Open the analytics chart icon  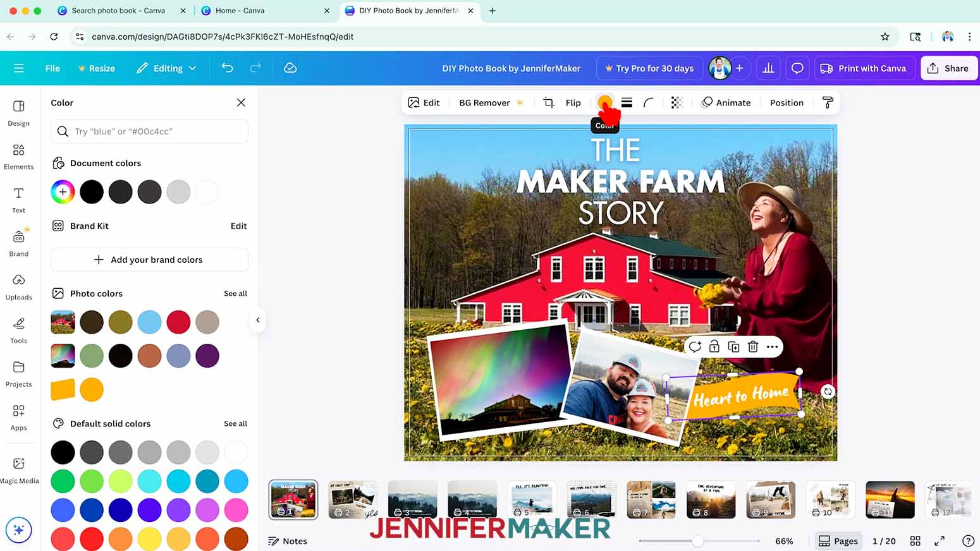click(x=768, y=68)
